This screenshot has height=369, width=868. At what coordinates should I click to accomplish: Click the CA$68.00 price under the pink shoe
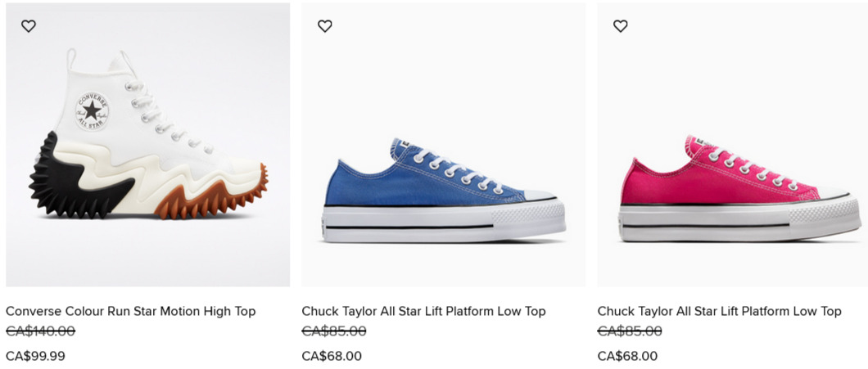[627, 356]
